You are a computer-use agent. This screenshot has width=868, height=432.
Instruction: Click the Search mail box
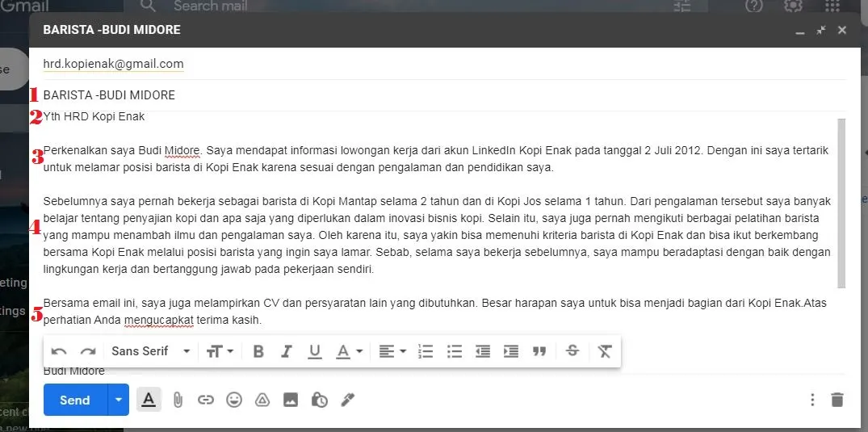(209, 6)
